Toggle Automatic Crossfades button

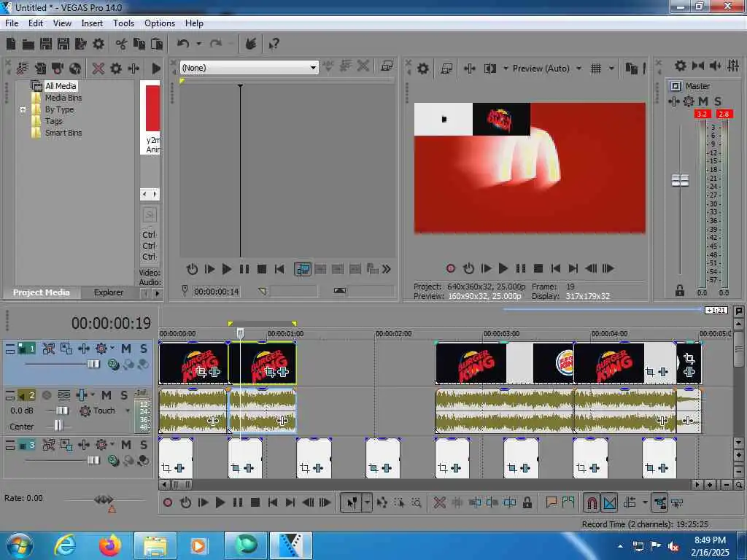(x=609, y=502)
